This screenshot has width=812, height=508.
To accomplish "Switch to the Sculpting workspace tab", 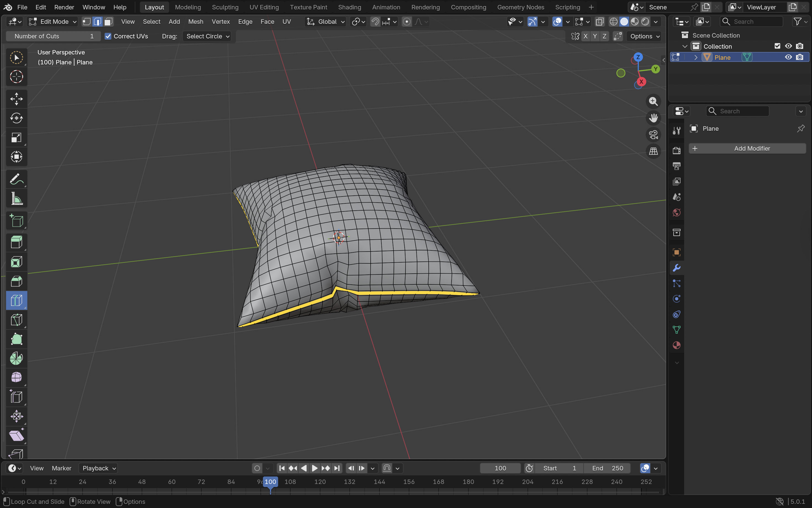I will [x=225, y=7].
